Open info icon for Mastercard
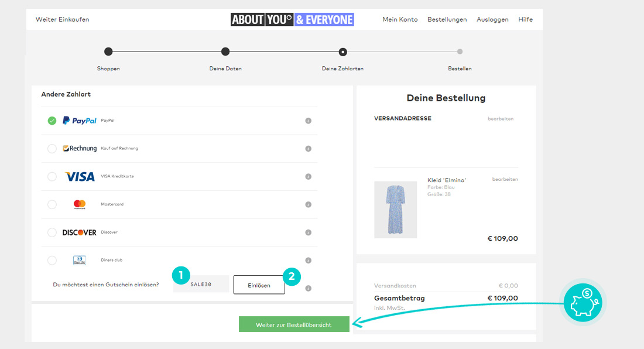The image size is (644, 349). [308, 204]
